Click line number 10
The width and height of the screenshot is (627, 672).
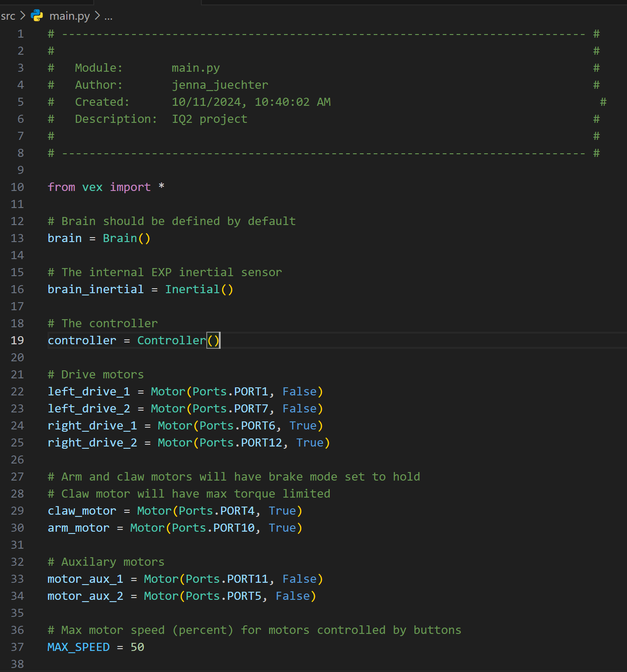point(17,187)
